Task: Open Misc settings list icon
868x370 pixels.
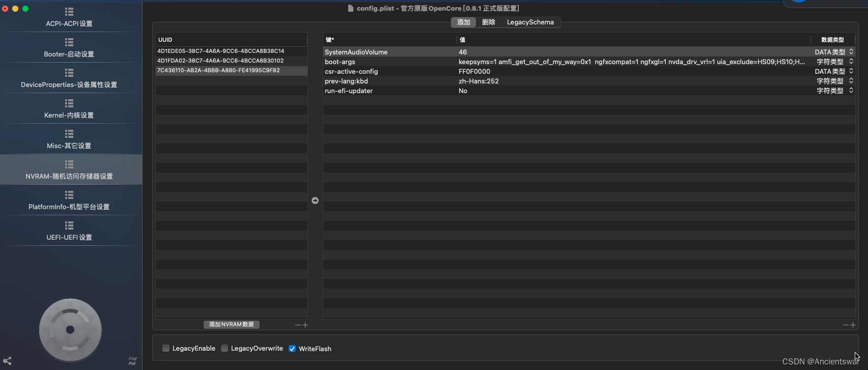Action: [69, 134]
